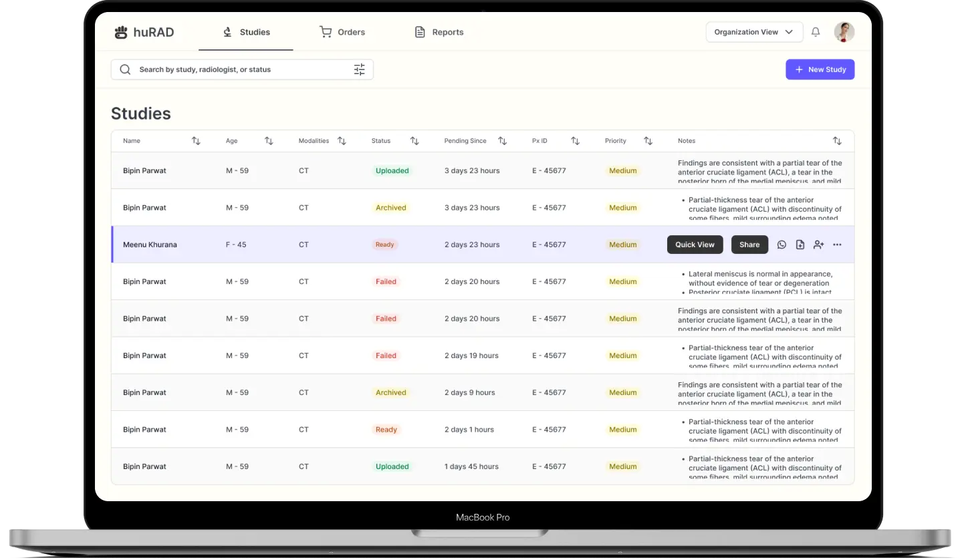Open the Reports tab

[439, 32]
